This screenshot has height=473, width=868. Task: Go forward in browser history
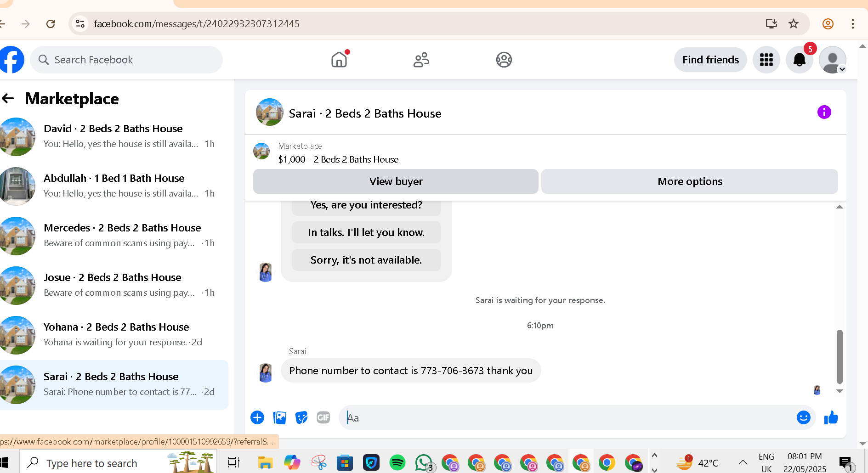26,24
